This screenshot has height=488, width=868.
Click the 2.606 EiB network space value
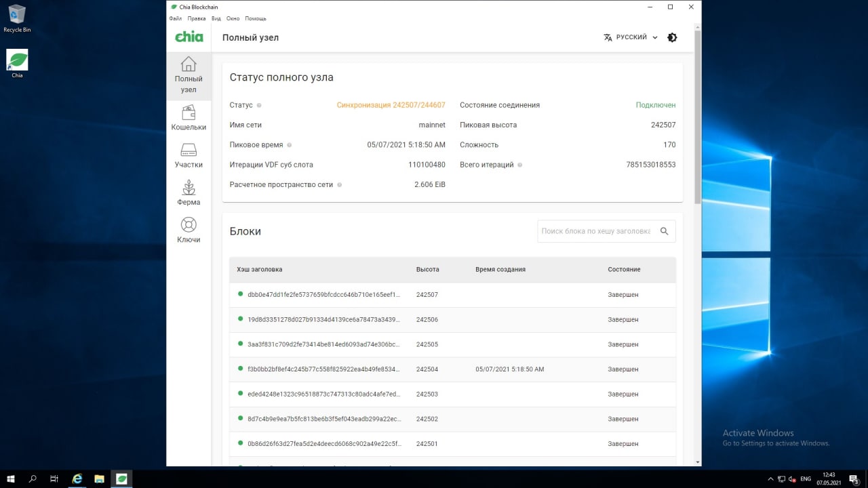tap(430, 184)
